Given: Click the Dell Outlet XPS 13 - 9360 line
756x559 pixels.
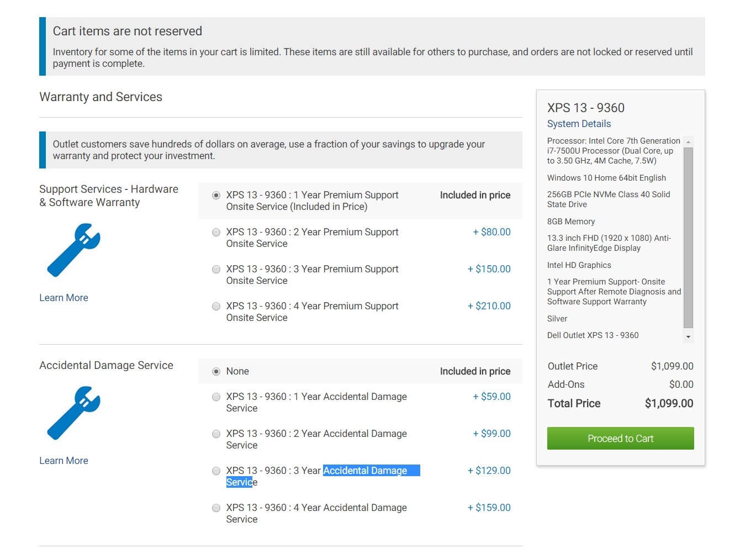Looking at the screenshot, I should [593, 335].
